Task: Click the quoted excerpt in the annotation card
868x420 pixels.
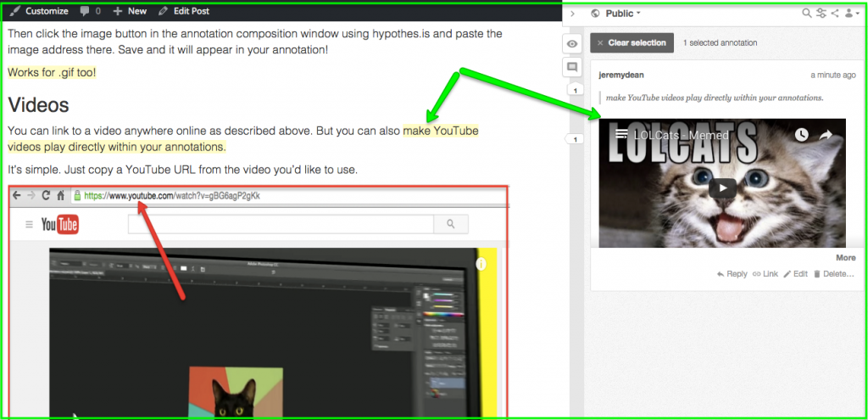Action: click(715, 98)
